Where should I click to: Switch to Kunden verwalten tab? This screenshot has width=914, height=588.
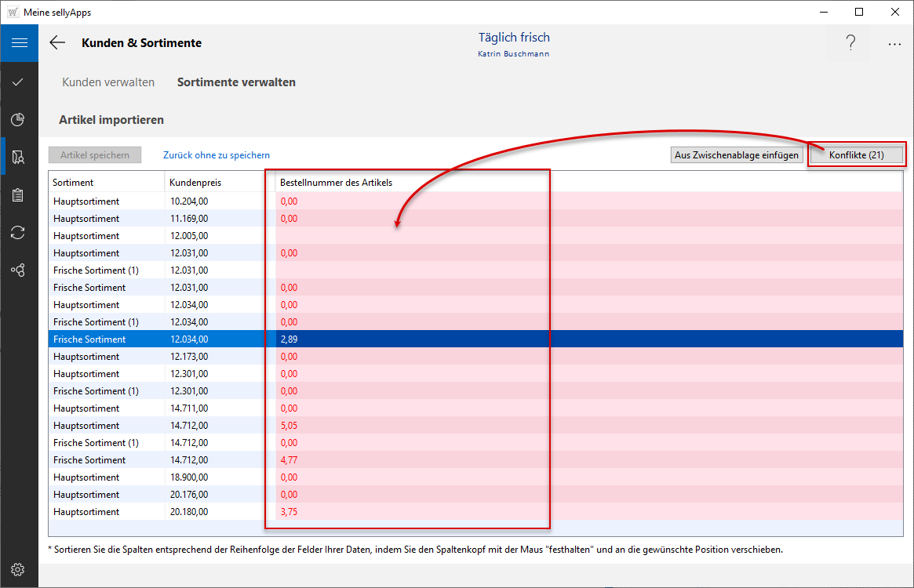[108, 82]
